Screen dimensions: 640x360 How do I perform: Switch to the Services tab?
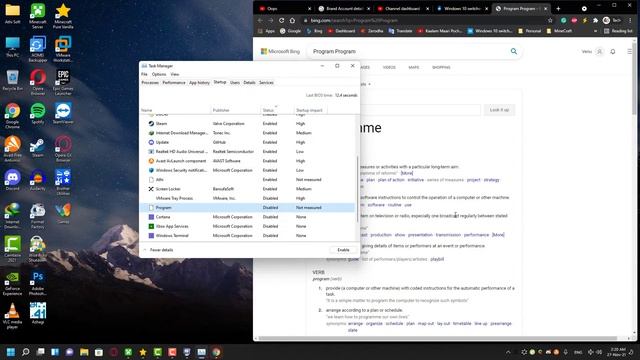266,82
